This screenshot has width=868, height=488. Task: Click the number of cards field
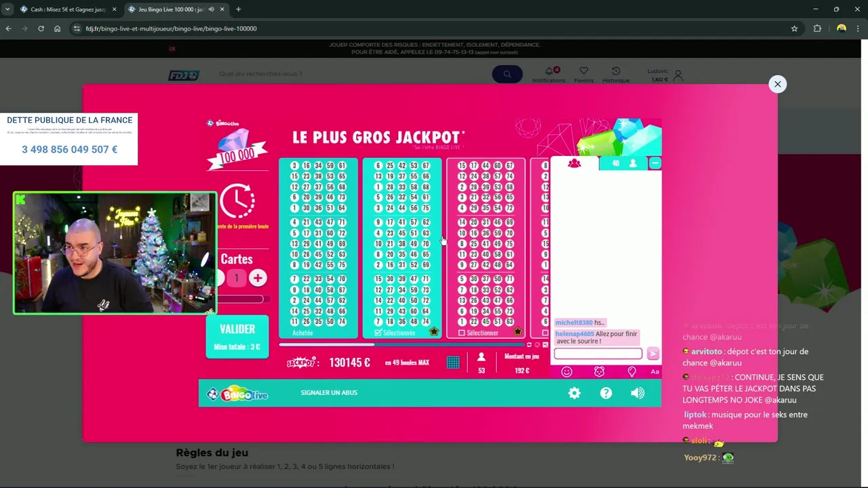[236, 278]
